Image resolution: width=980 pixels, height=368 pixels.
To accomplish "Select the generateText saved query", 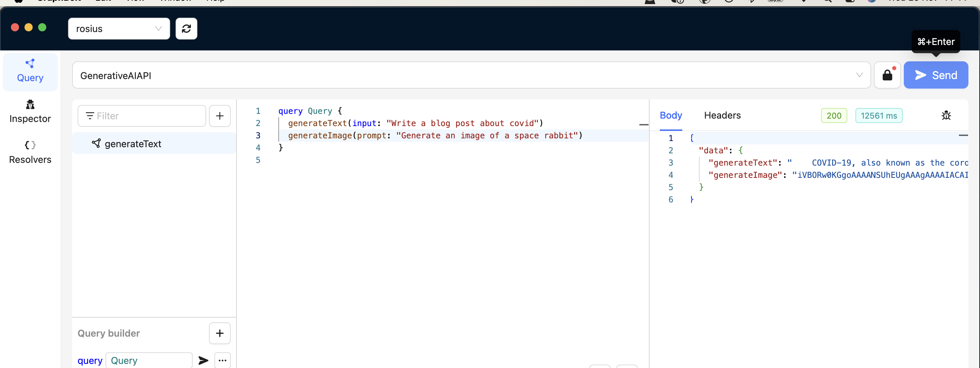I will pyautogui.click(x=133, y=143).
